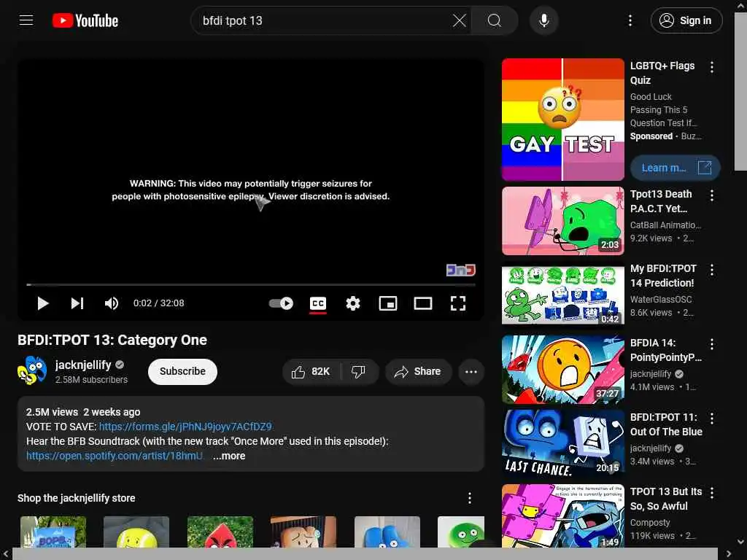The height and width of the screenshot is (560, 747).
Task: Select the "2.5M views" text
Action: [52, 412]
